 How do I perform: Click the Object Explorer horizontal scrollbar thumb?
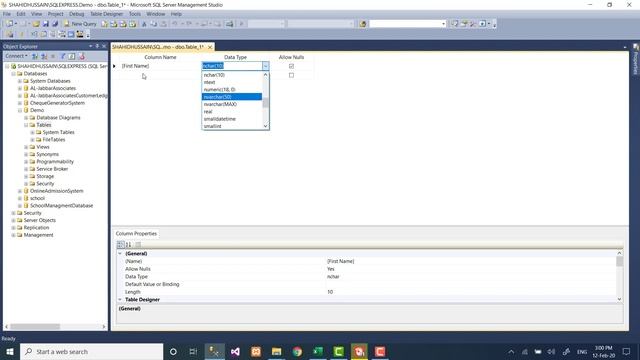point(35,327)
